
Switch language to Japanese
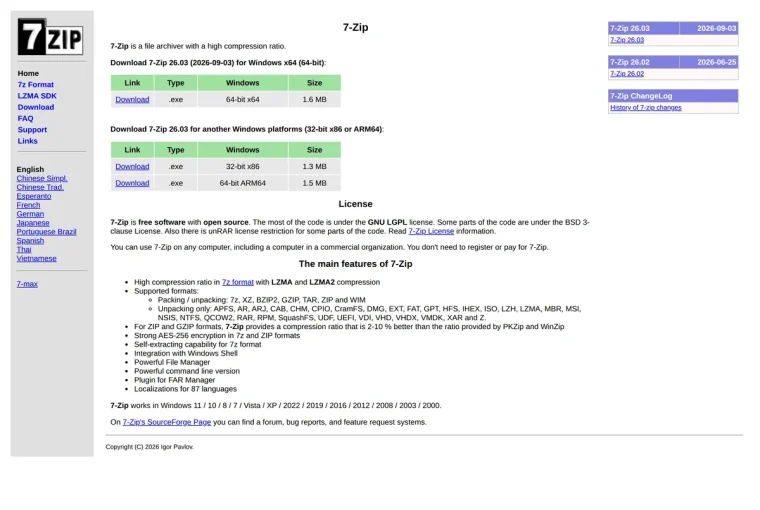coord(33,223)
